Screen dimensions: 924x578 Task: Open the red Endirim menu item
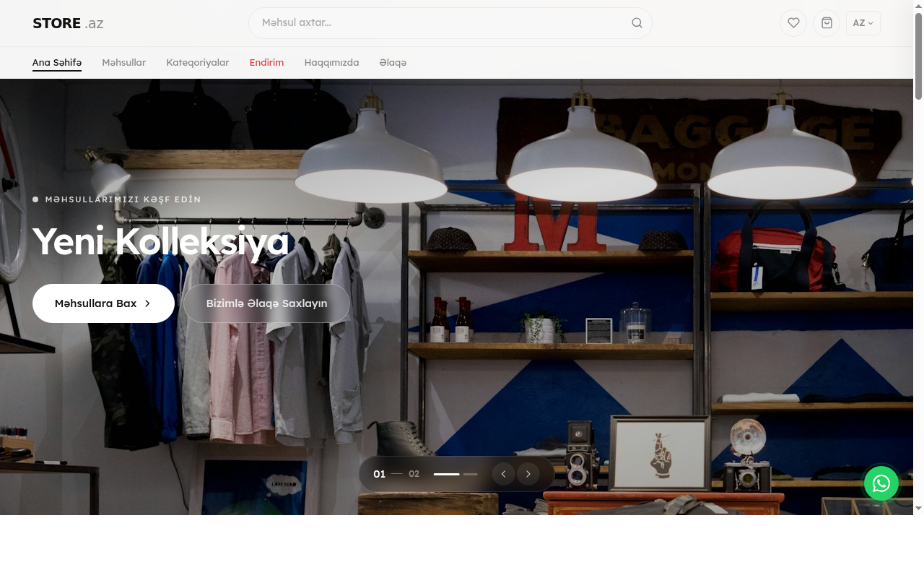(266, 63)
